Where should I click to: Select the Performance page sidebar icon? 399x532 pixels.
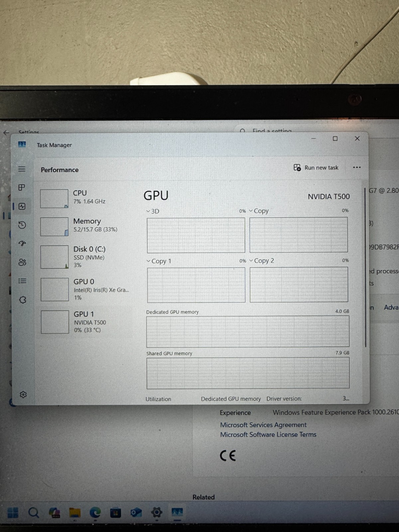(22, 206)
